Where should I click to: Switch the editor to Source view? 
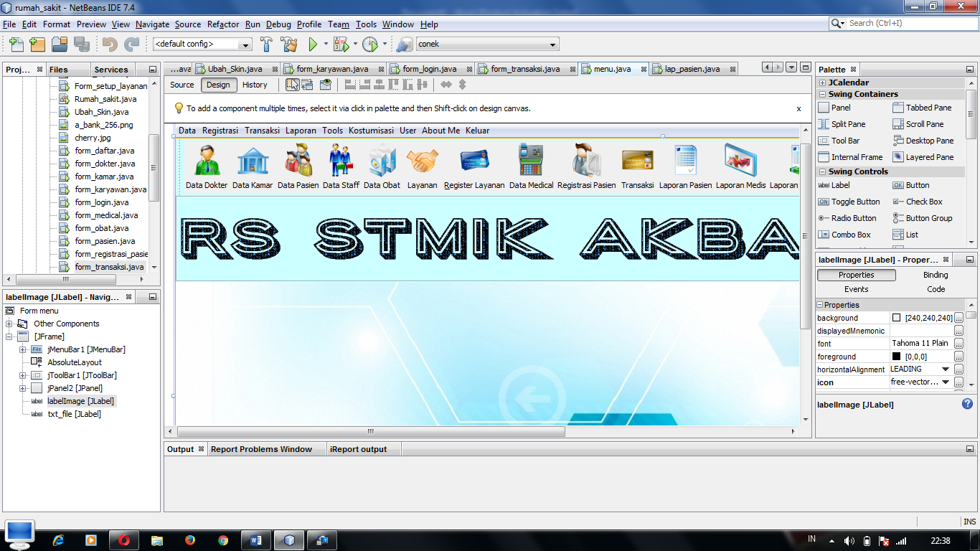pos(182,85)
